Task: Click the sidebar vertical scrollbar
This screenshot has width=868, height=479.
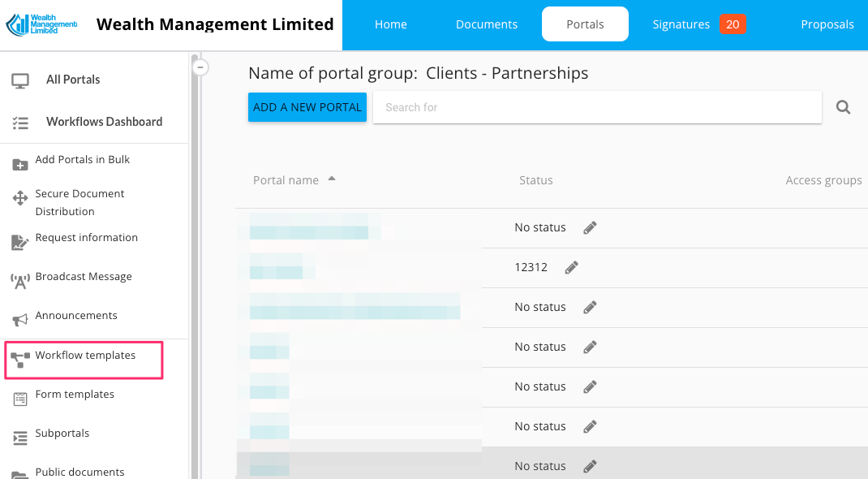Action: point(194,268)
